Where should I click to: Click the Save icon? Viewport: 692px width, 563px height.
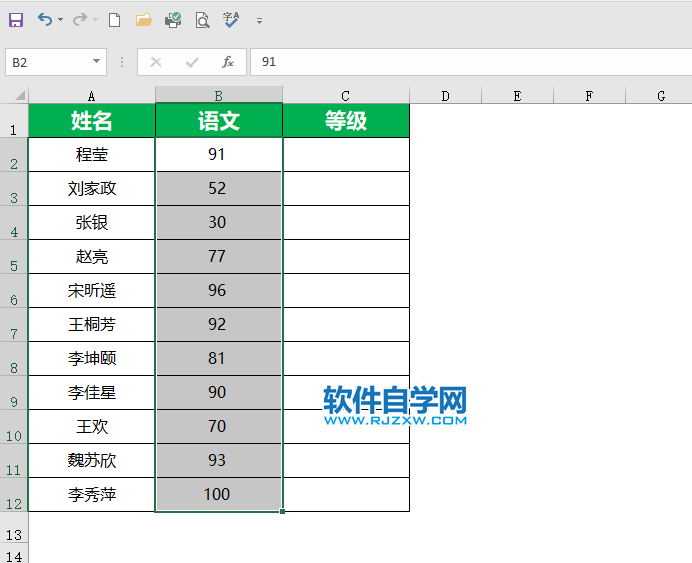tap(16, 20)
